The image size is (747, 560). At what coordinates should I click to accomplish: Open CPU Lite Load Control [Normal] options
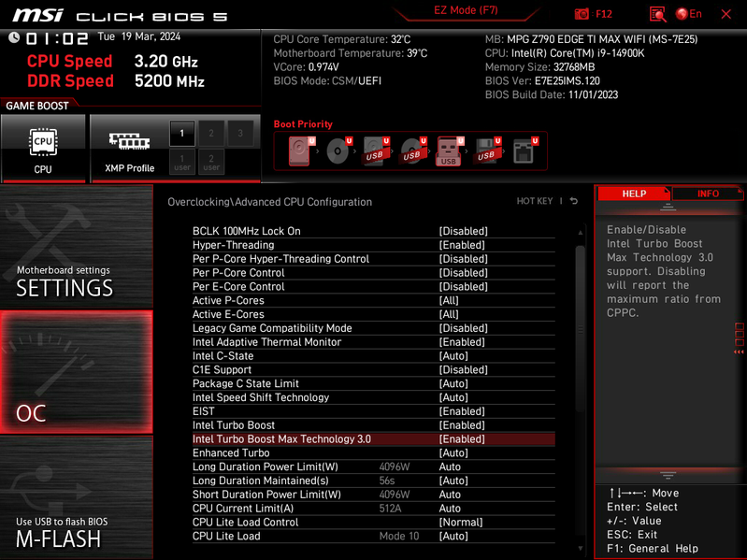tap(461, 523)
